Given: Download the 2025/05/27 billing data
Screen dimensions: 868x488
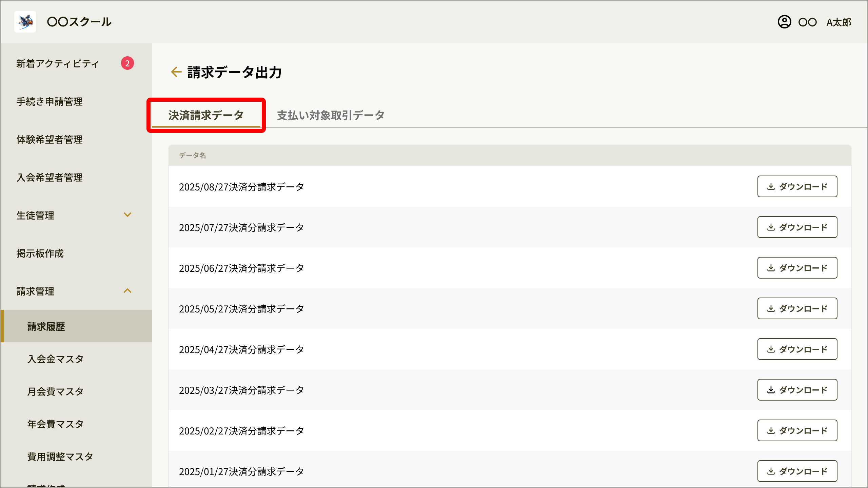Looking at the screenshot, I should pos(797,308).
